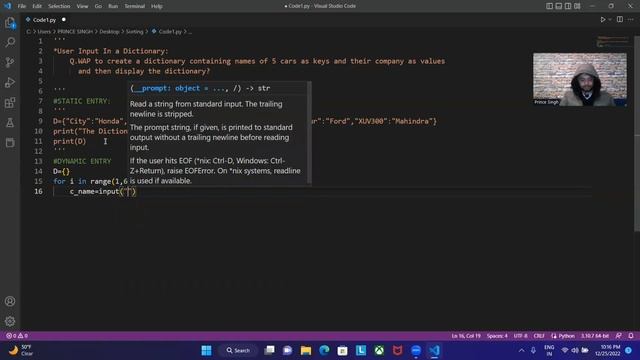
Task: Open File Explorer from taskbar
Action: coord(306,350)
